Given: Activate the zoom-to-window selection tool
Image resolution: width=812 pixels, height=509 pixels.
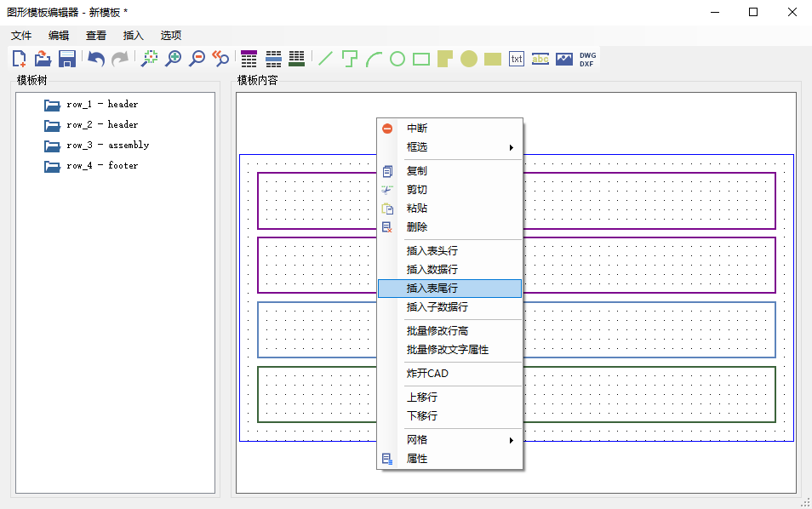Looking at the screenshot, I should 150,59.
